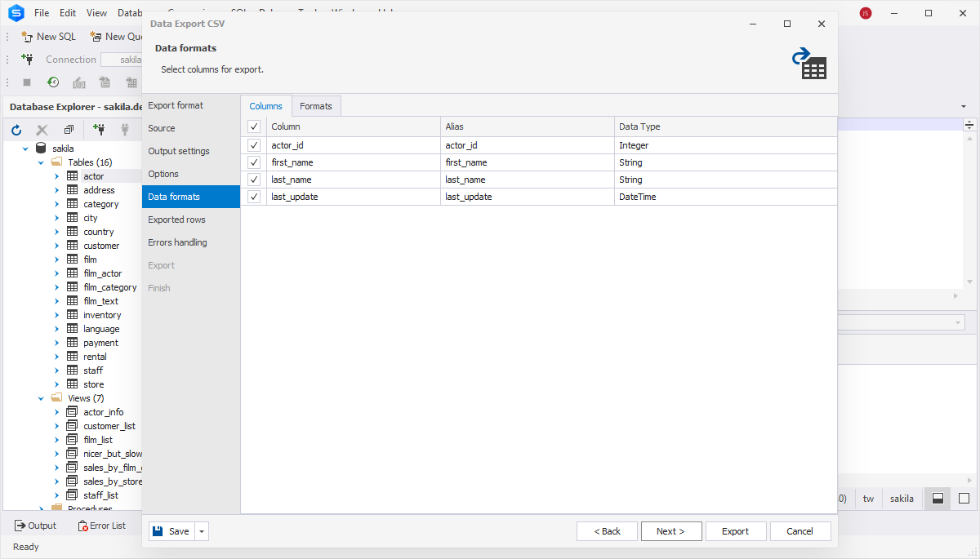Open the Save button dropdown arrow
Viewport: 980px width, 559px height.
pyautogui.click(x=202, y=531)
